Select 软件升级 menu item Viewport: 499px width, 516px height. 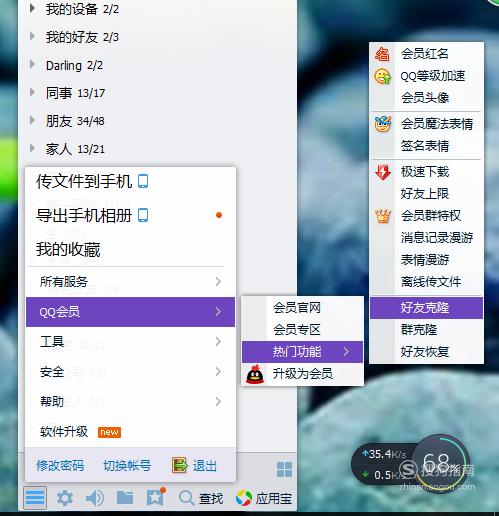(x=130, y=432)
